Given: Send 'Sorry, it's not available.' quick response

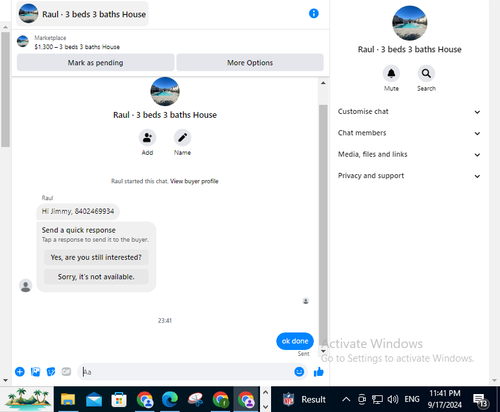Looking at the screenshot, I should [96, 277].
